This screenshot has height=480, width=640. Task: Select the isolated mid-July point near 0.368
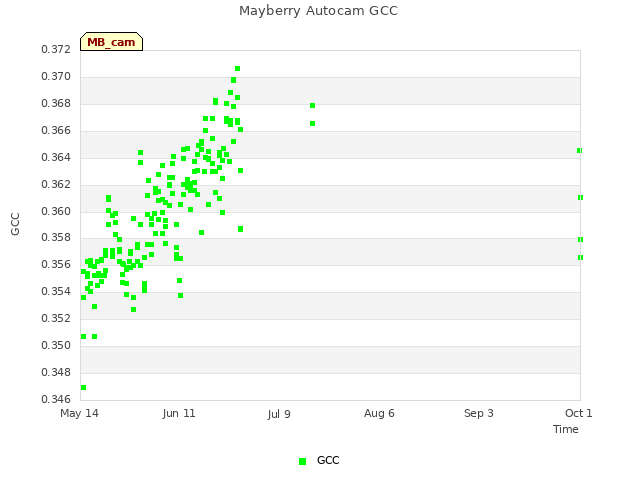tap(313, 106)
